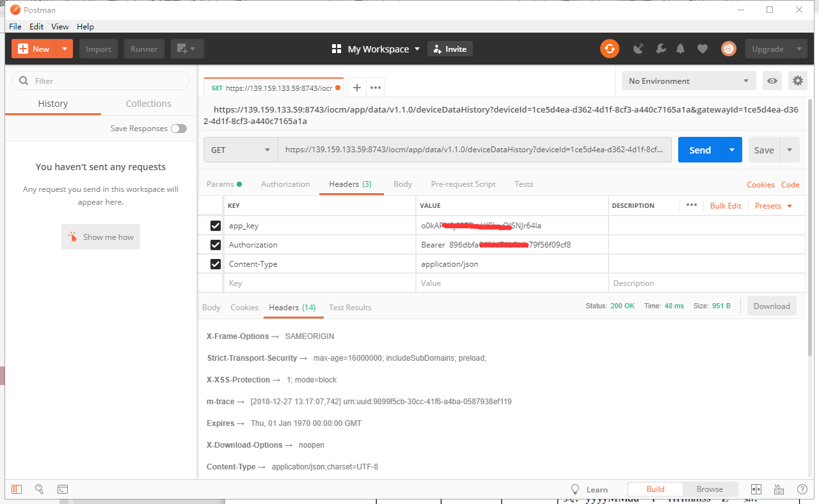Open response Cookies tab
819x504 pixels.
[x=244, y=307]
